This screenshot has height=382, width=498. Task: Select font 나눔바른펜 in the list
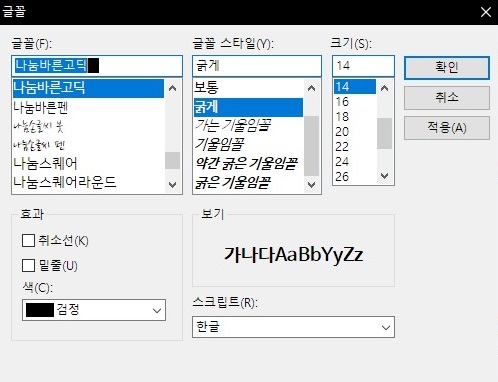tap(88, 107)
